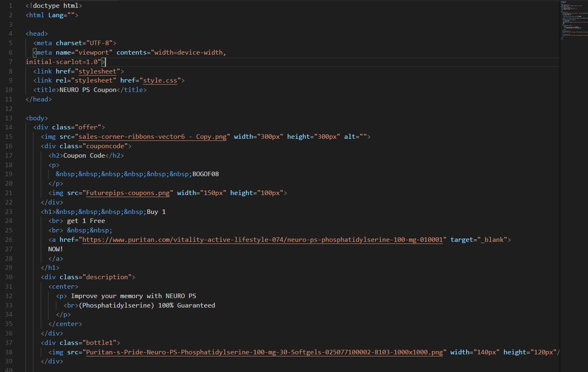Open the sales-corner-ribbons-vector6 image path link

152,137
